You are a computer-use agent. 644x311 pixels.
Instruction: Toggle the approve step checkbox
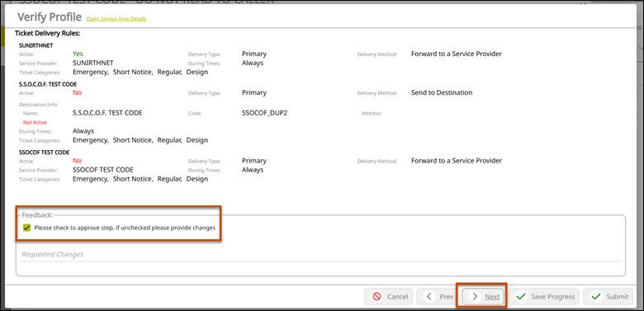point(27,228)
